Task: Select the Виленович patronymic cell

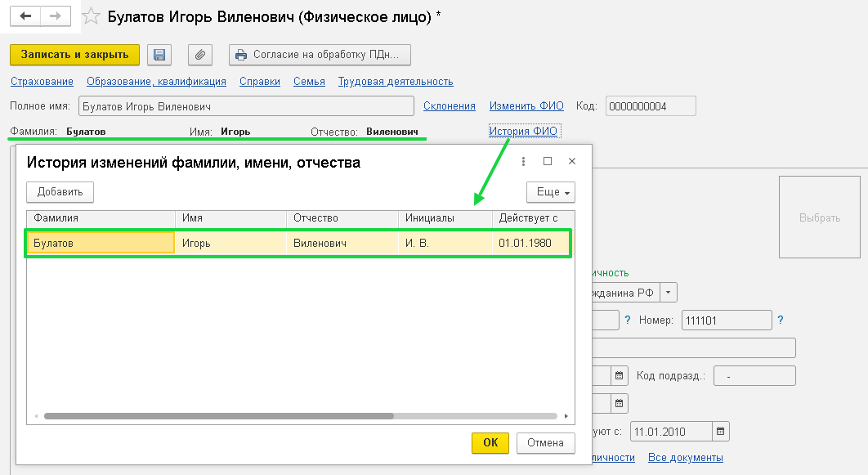Action: (x=342, y=243)
